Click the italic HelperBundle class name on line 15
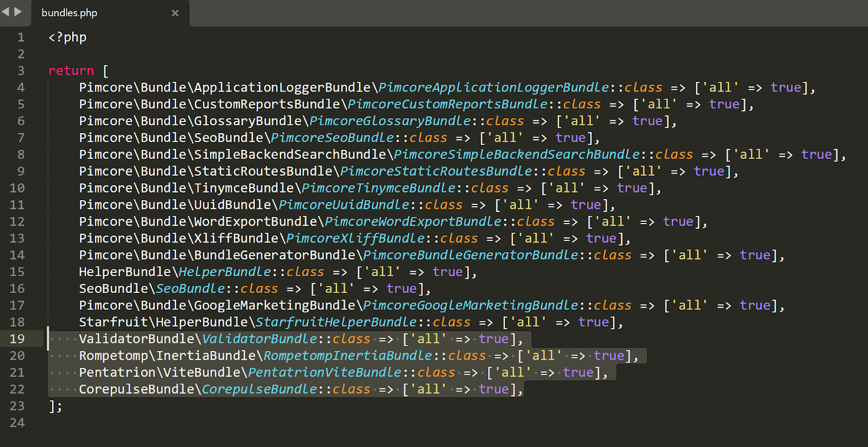 point(225,272)
